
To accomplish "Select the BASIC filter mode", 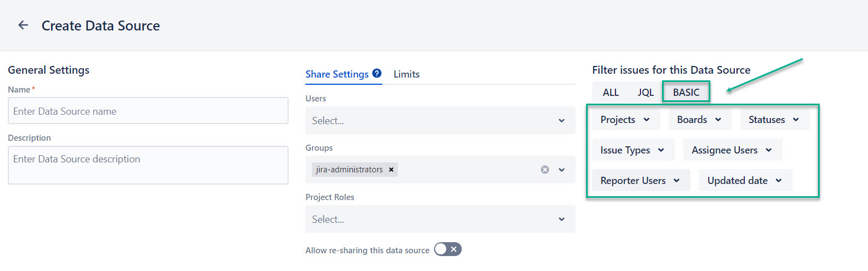I will coord(686,93).
